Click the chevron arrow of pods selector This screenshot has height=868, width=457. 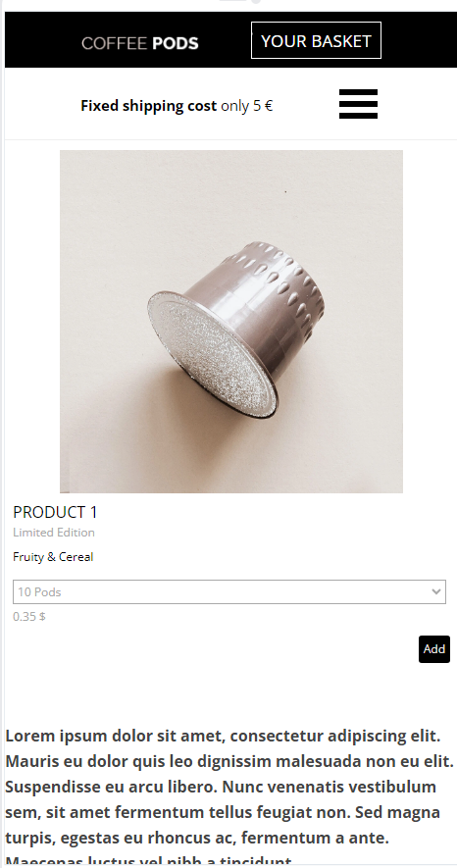[436, 591]
